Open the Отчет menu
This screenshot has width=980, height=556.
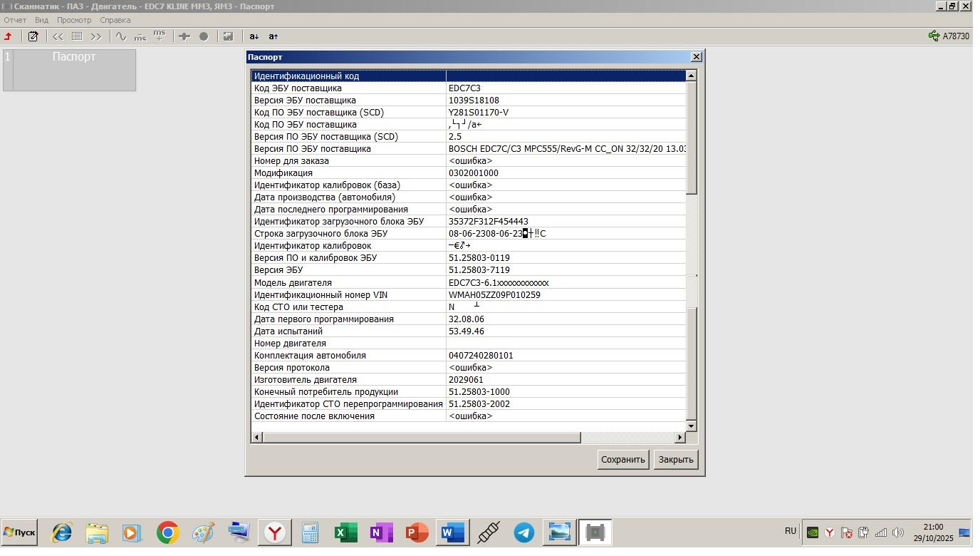(14, 20)
